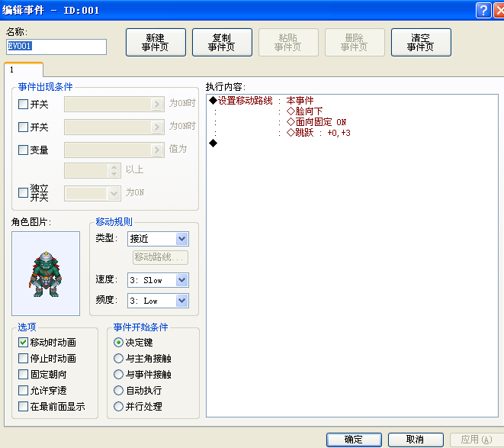Click the 取消 button
Image resolution: width=504 pixels, height=448 pixels.
point(416,440)
